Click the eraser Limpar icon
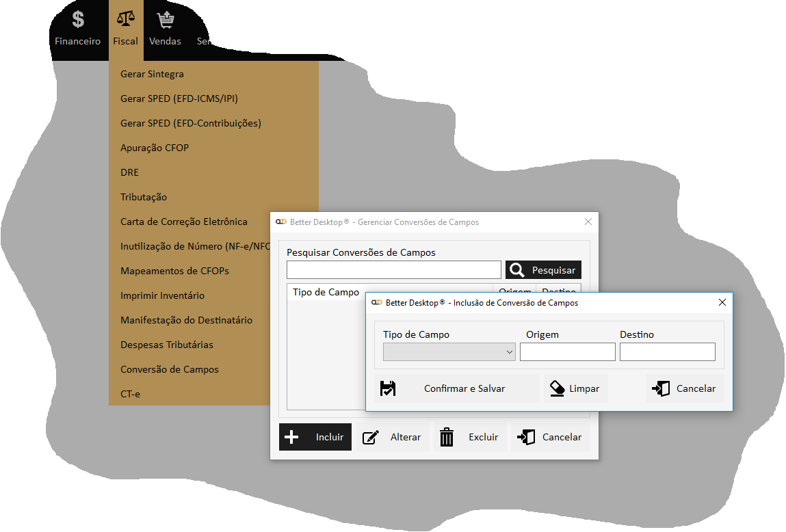This screenshot has height=532, width=786. tap(558, 388)
